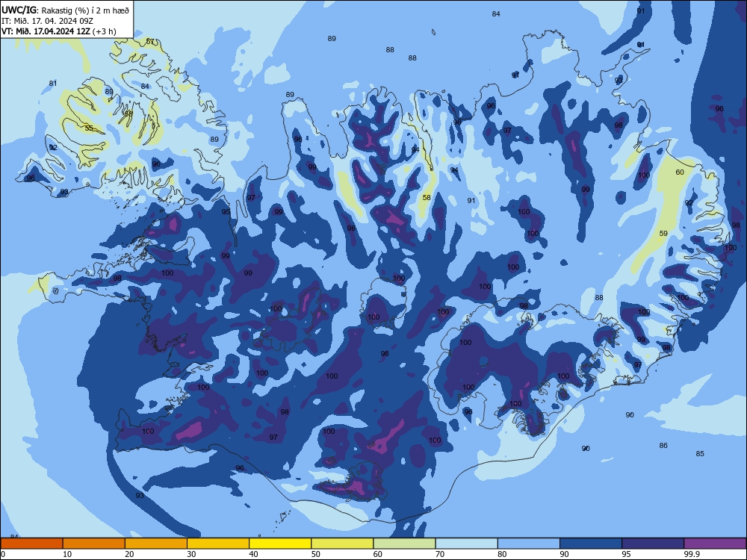This screenshot has width=747, height=560.
Task: Pick the light orange 20–30 legend band
Action: (156, 544)
